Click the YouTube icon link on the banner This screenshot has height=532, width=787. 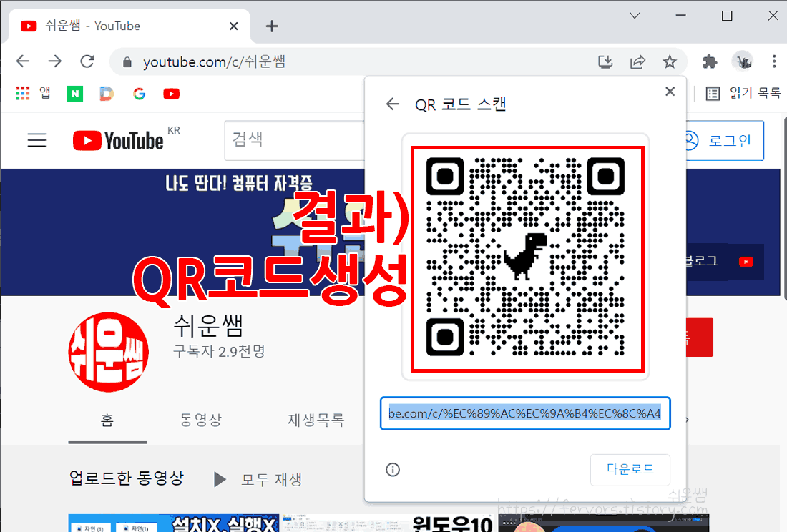pyautogui.click(x=746, y=261)
